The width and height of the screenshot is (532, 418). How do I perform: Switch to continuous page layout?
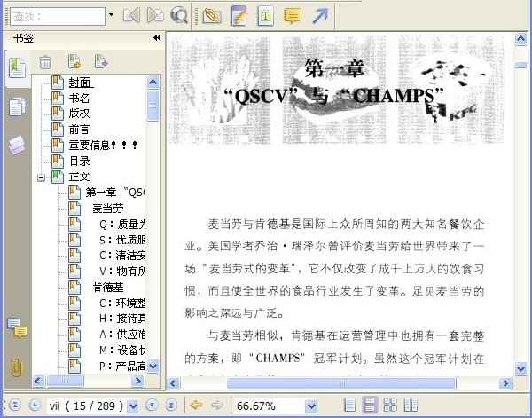[x=370, y=405]
